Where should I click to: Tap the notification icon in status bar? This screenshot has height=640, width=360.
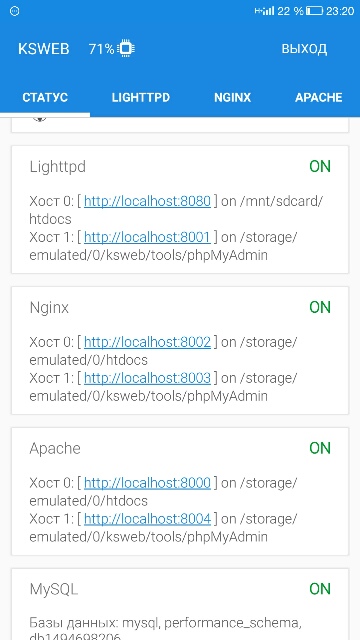(14, 11)
